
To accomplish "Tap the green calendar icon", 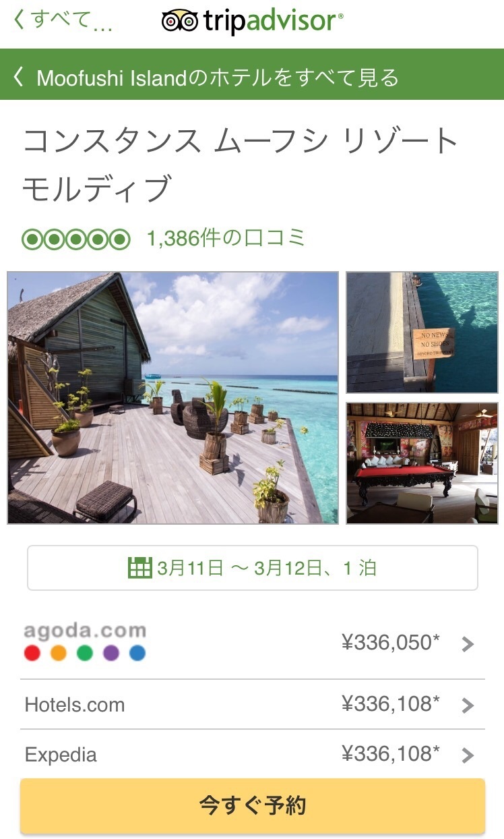I will tap(139, 568).
